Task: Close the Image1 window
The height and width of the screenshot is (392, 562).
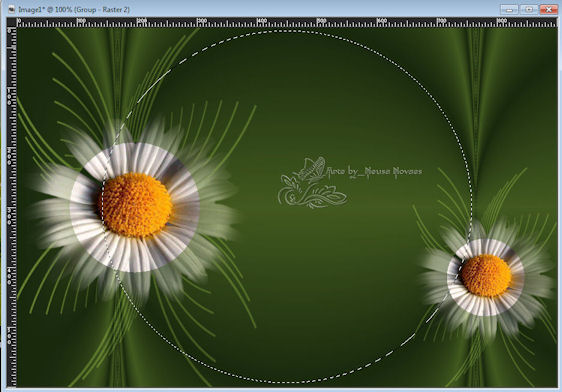Action: (548, 9)
